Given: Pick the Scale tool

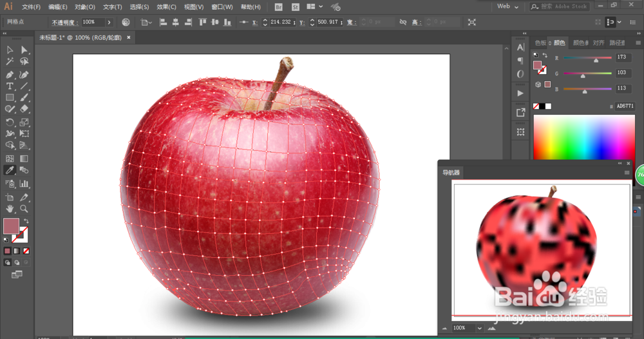Looking at the screenshot, I should pos(24,122).
